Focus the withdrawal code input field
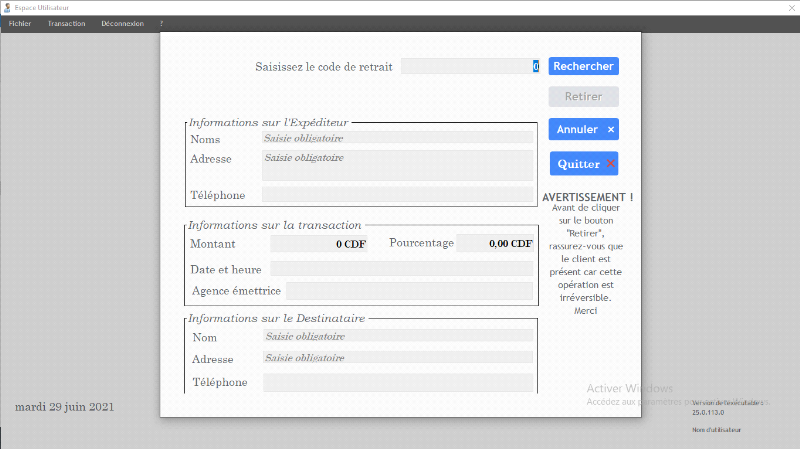This screenshot has width=800, height=449. coord(470,66)
